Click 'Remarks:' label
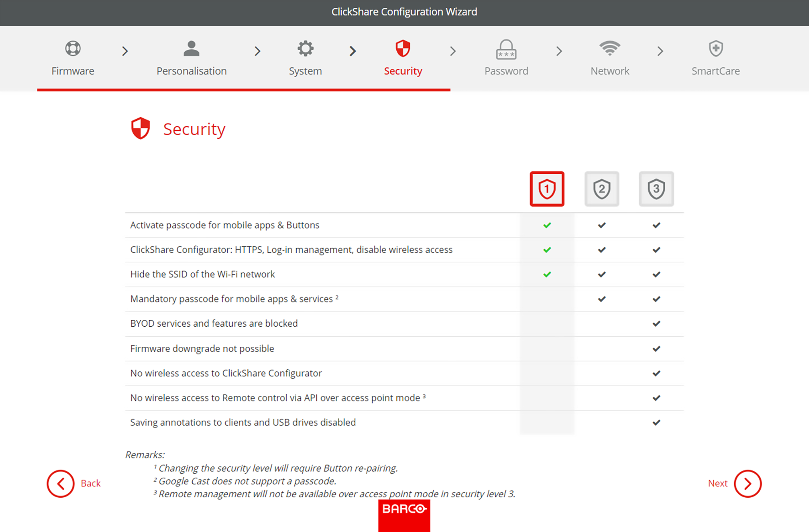The image size is (809, 532). tap(145, 455)
